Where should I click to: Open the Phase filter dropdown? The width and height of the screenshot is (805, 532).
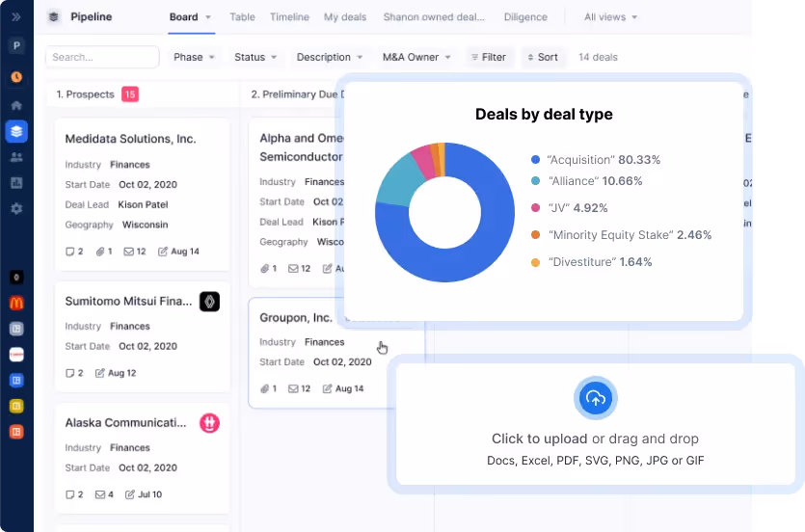[194, 57]
